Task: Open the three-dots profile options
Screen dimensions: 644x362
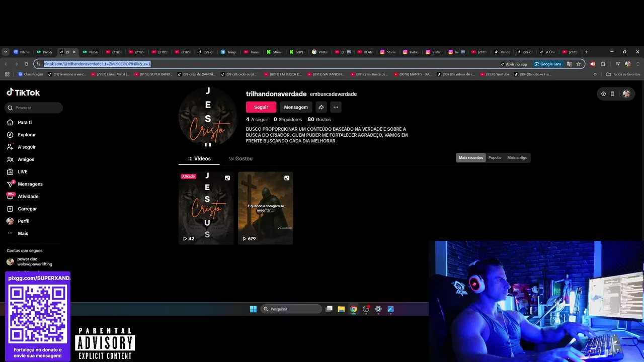Action: [x=336, y=107]
